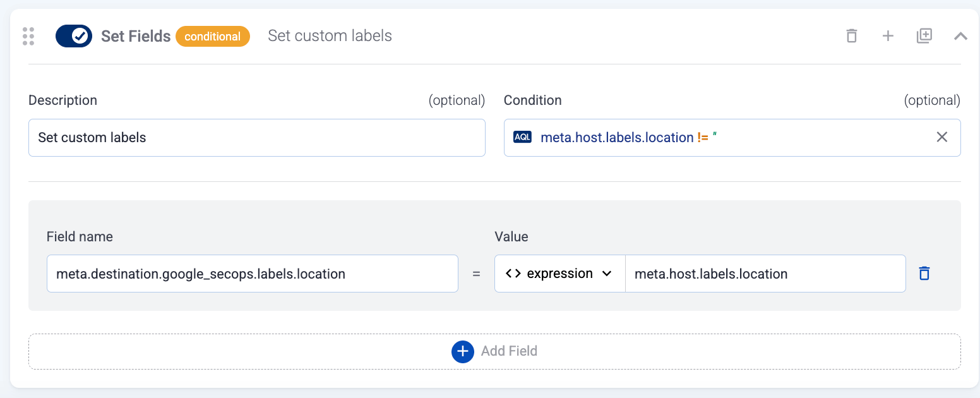The width and height of the screenshot is (980, 398).
Task: Add a new step with the plus icon
Action: [888, 36]
